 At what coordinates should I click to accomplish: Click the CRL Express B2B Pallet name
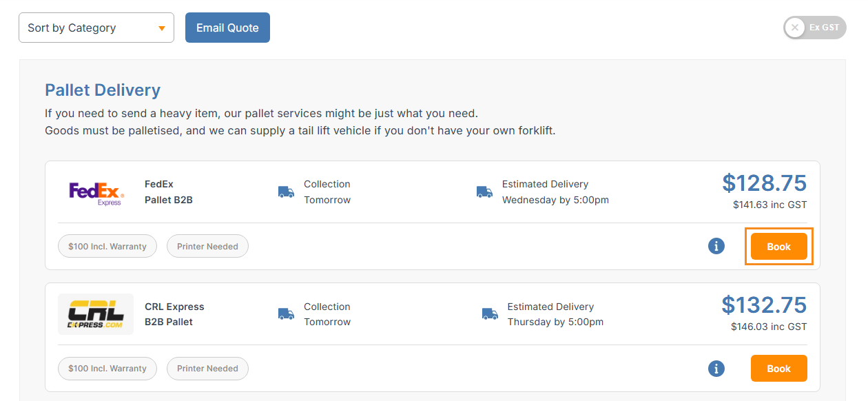[174, 314]
